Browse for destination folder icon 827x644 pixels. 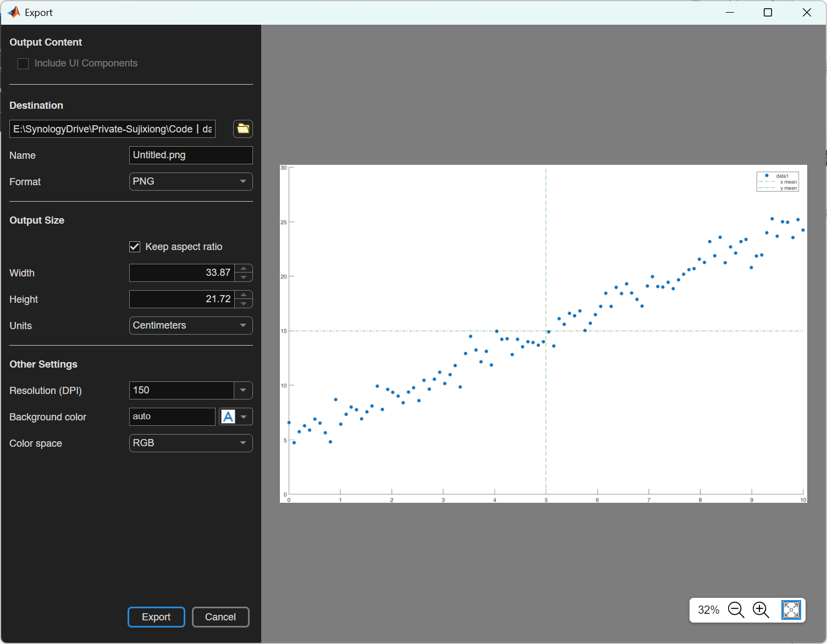click(x=243, y=129)
